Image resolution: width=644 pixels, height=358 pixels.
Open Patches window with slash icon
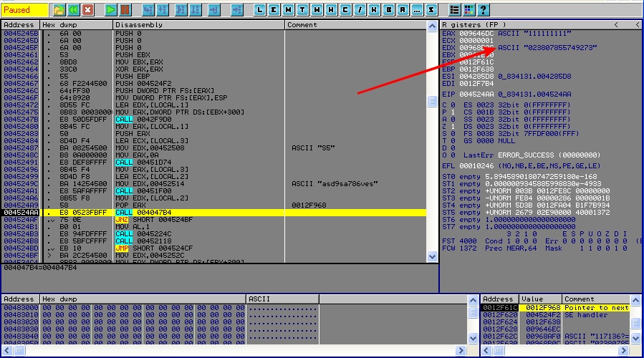360,9
